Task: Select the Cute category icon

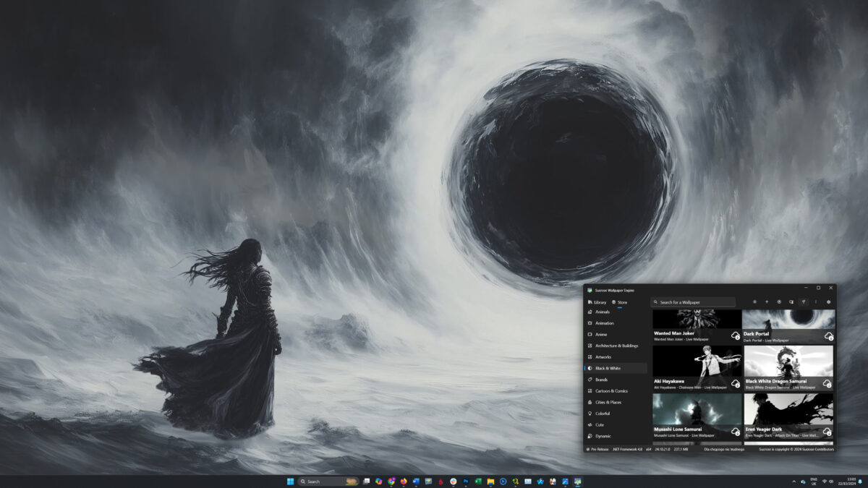Action: (591, 424)
